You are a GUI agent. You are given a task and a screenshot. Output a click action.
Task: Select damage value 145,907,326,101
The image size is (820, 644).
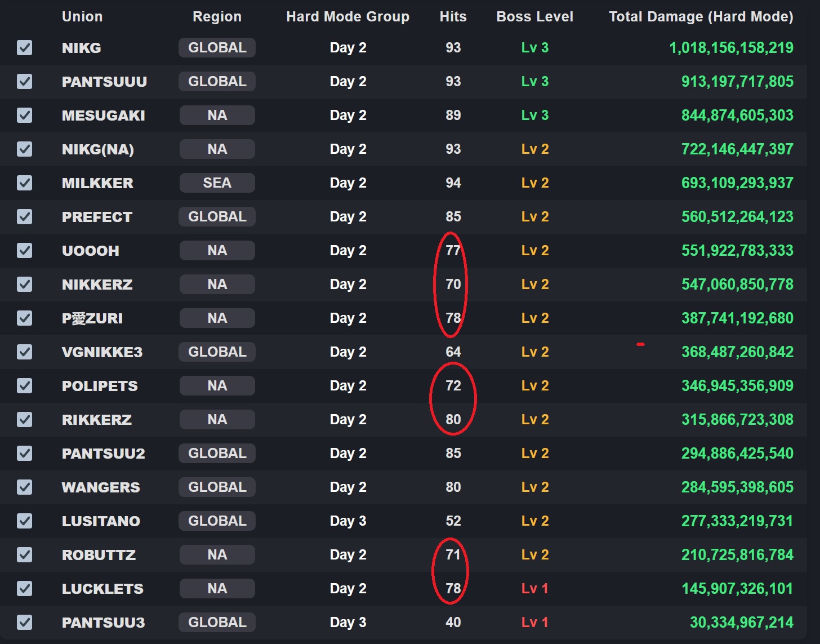tap(737, 589)
